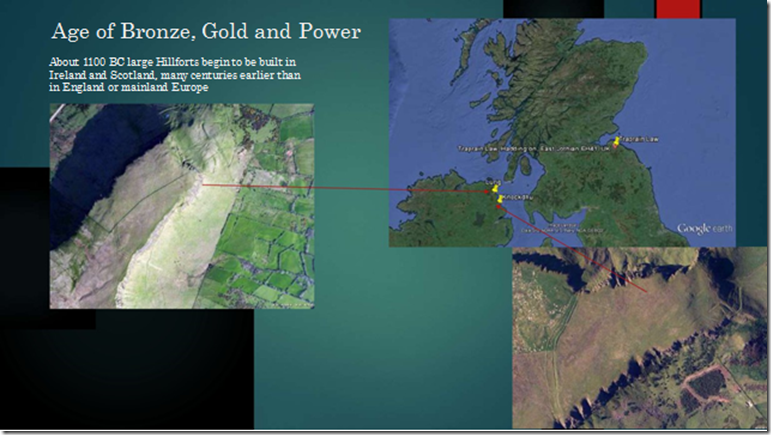
Task: Select the "Age of Bronze, Gold and Power" title
Action: (206, 31)
